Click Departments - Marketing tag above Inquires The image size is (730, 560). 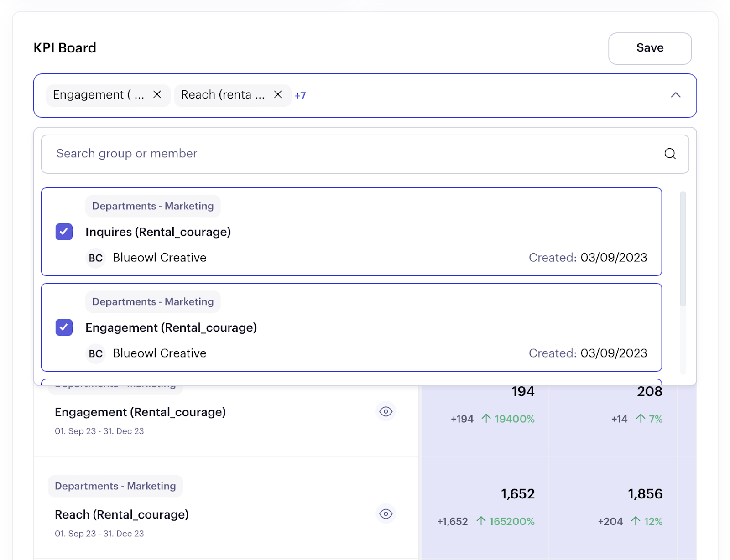(153, 206)
